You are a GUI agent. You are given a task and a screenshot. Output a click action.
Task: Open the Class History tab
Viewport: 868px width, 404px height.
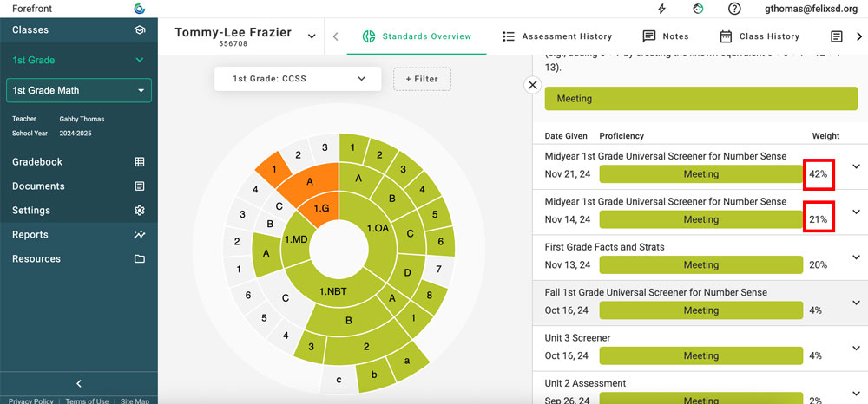[759, 36]
